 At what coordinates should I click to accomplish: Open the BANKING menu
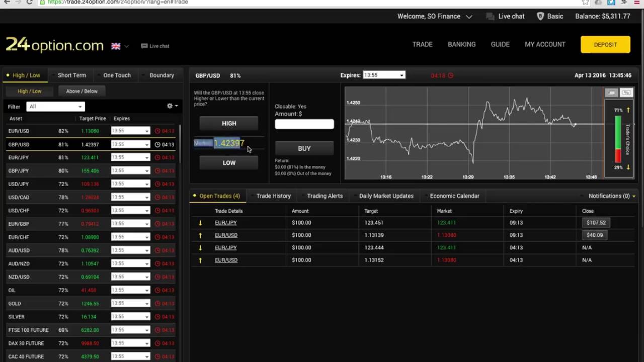[x=462, y=44]
